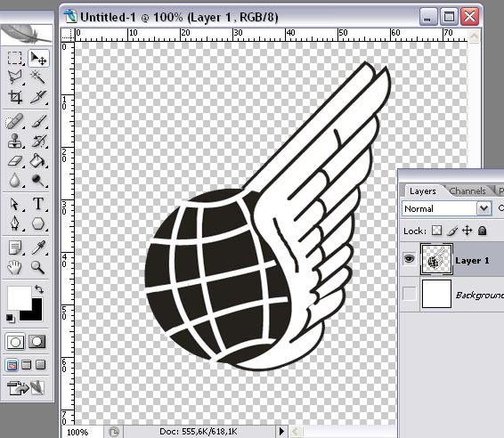Select the Type tool

pos(38,204)
